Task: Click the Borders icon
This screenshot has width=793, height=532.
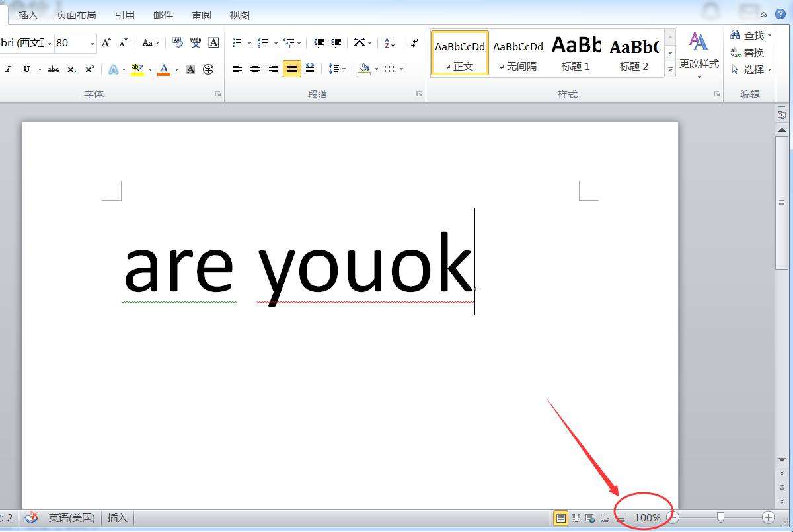Action: pos(389,69)
